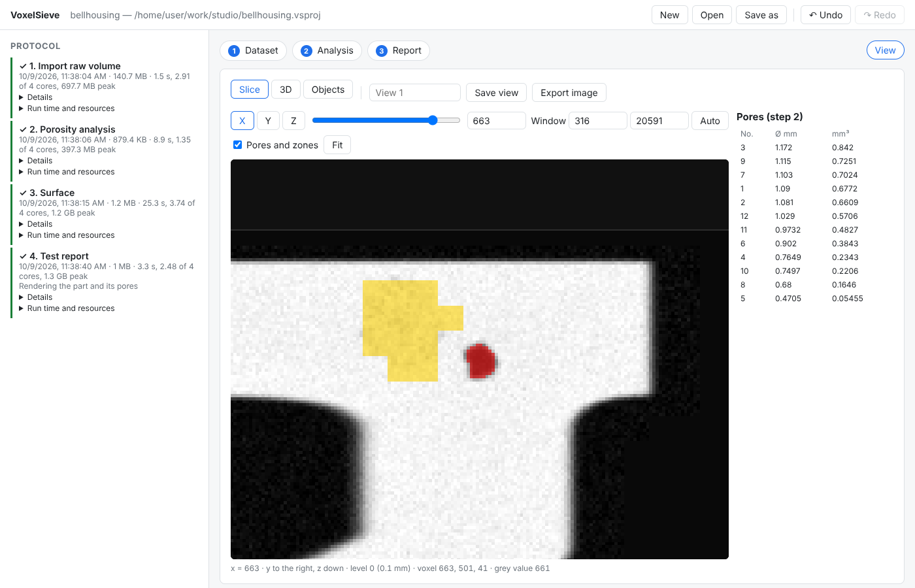Viewport: 915px width, 588px height.
Task: Select the '3. Surface' protocol step
Action: (x=52, y=193)
